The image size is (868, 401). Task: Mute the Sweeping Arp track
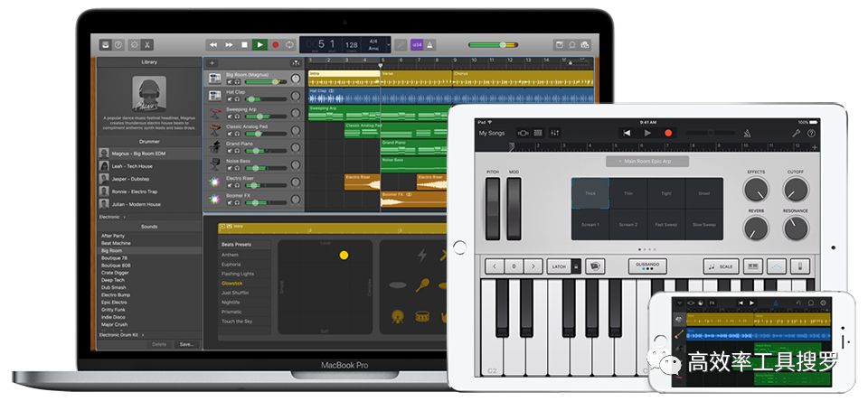pos(230,117)
